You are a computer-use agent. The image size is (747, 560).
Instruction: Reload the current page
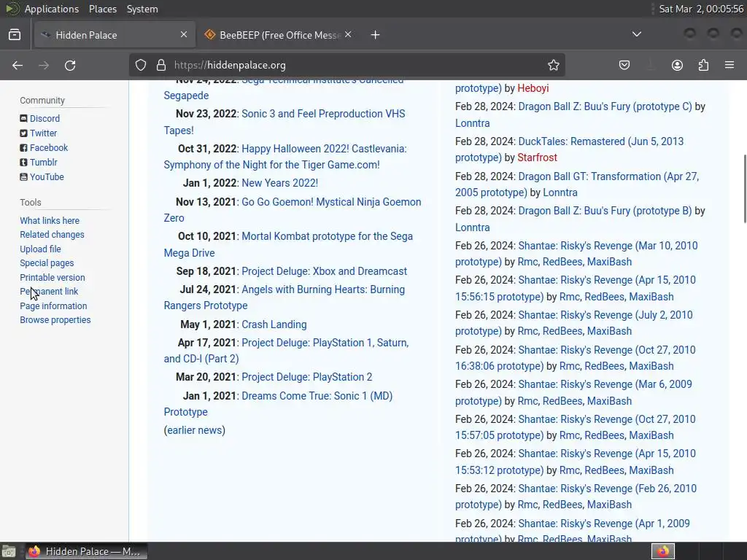70,65
